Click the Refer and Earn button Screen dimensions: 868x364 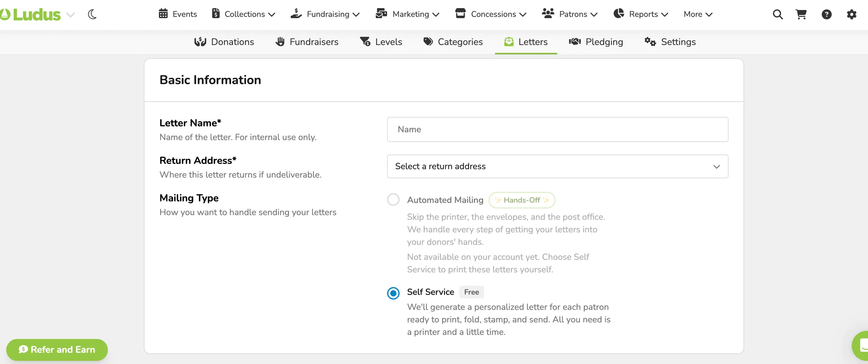[57, 350]
